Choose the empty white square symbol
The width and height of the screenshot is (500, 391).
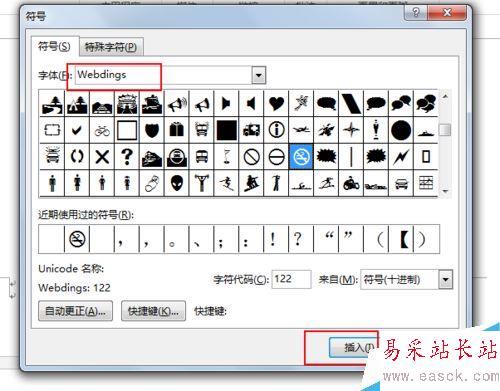pos(127,130)
